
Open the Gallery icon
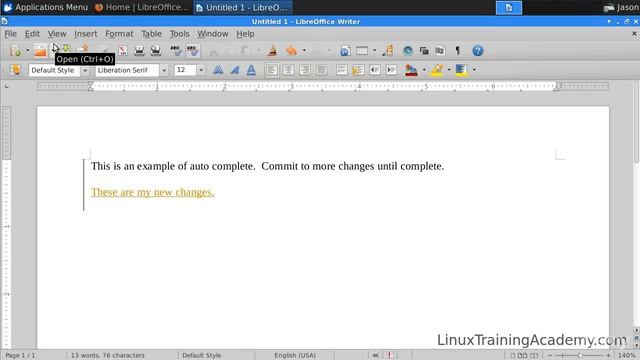click(x=424, y=51)
